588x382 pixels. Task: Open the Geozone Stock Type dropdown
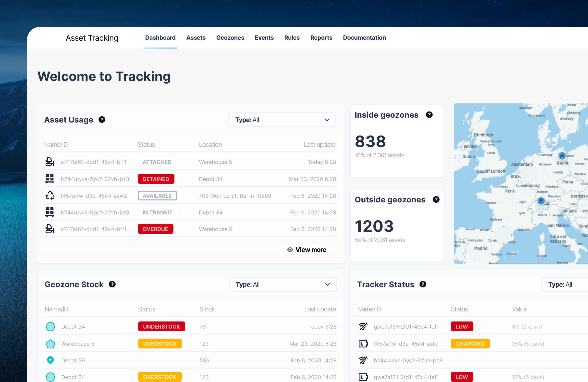[x=282, y=284]
